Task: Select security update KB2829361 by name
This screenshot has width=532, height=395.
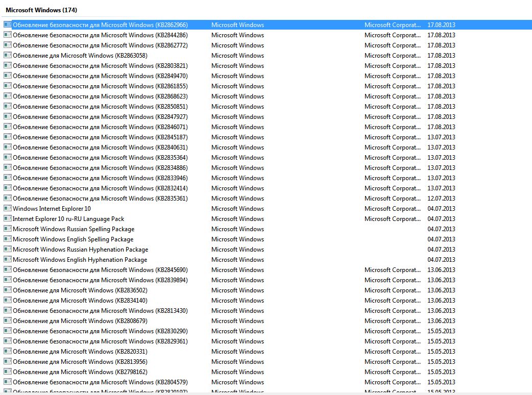Action: coord(100,341)
